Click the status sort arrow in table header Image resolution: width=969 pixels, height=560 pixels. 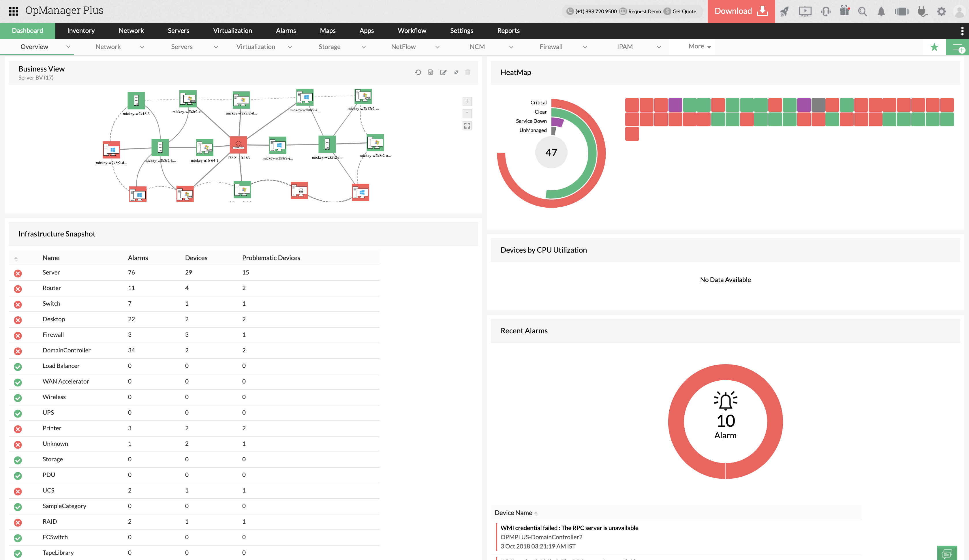coord(16,258)
